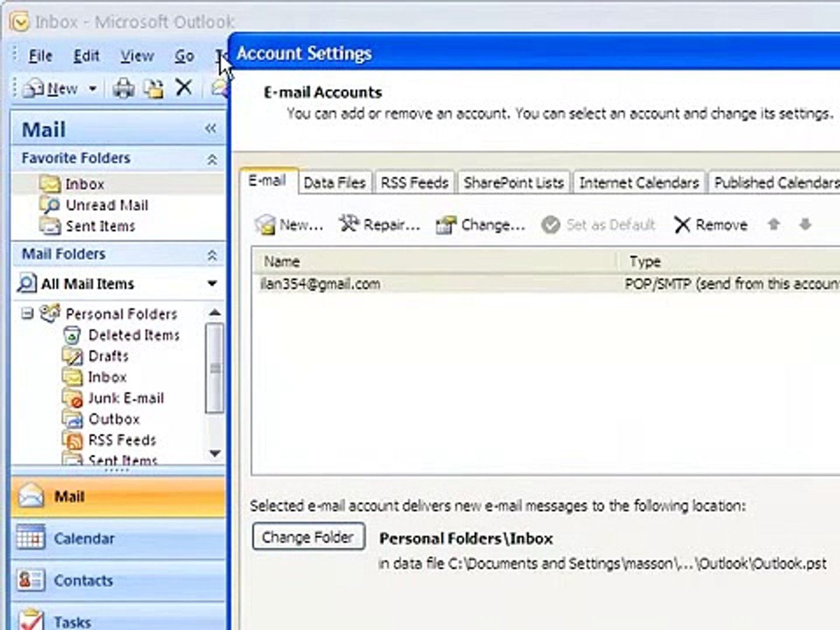Image resolution: width=840 pixels, height=630 pixels.
Task: Click the Print toolbar icon
Action: pyautogui.click(x=123, y=89)
